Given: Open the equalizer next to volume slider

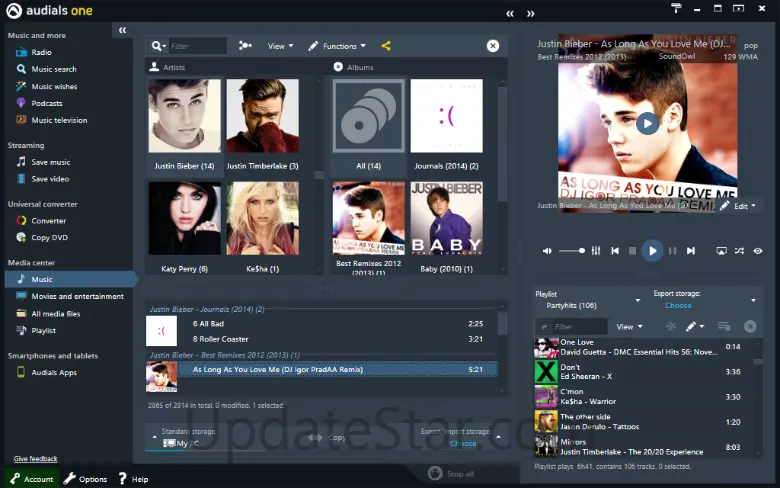Looking at the screenshot, I should coord(596,251).
